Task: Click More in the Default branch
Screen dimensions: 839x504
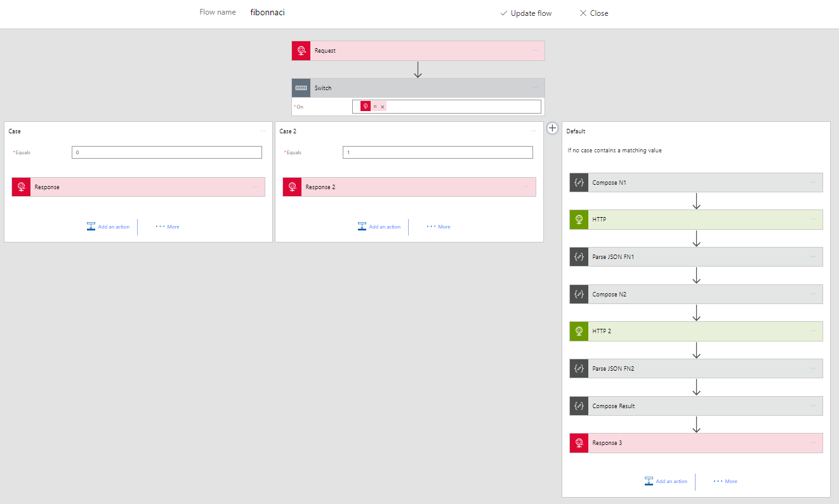Action: click(725, 481)
